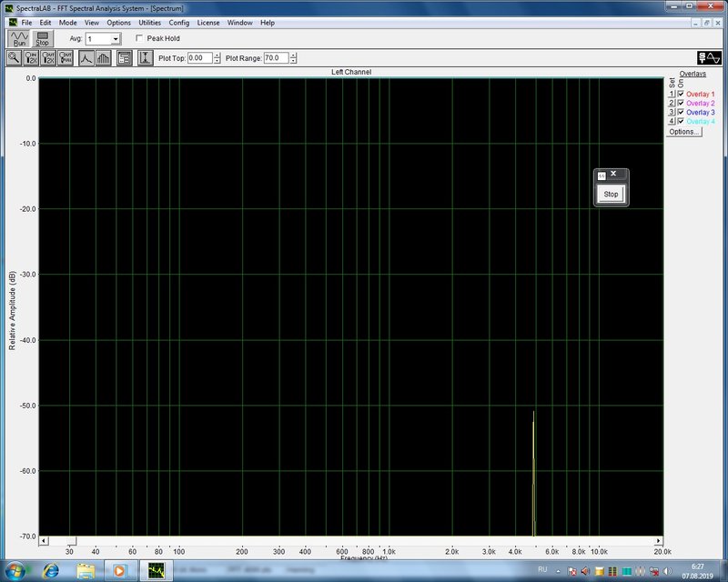
Task: Click the Plot Range input field
Action: click(277, 58)
